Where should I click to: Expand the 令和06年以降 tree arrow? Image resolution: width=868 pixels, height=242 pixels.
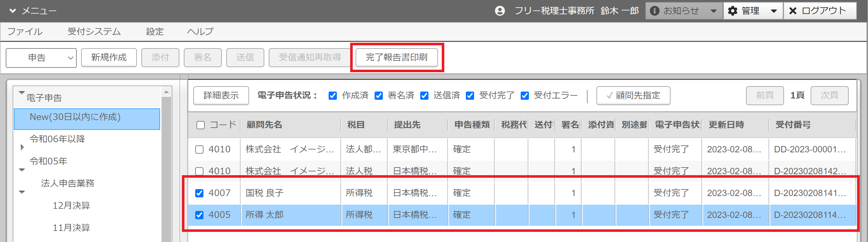(x=22, y=147)
